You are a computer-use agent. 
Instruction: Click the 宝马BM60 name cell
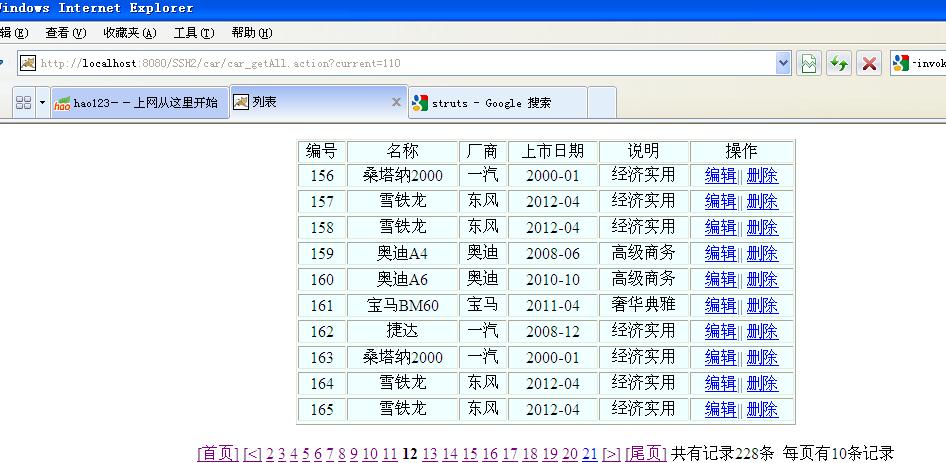point(402,305)
